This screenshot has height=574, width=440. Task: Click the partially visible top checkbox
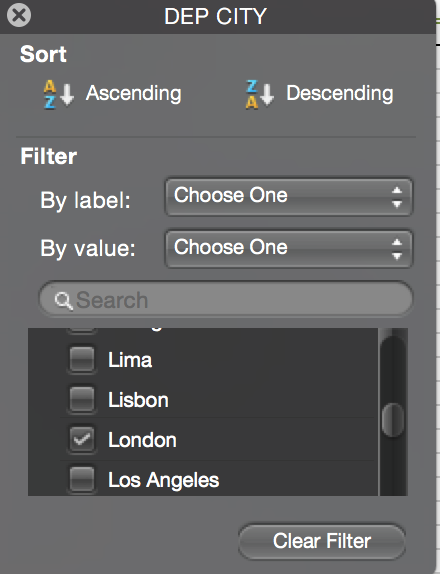[82, 331]
